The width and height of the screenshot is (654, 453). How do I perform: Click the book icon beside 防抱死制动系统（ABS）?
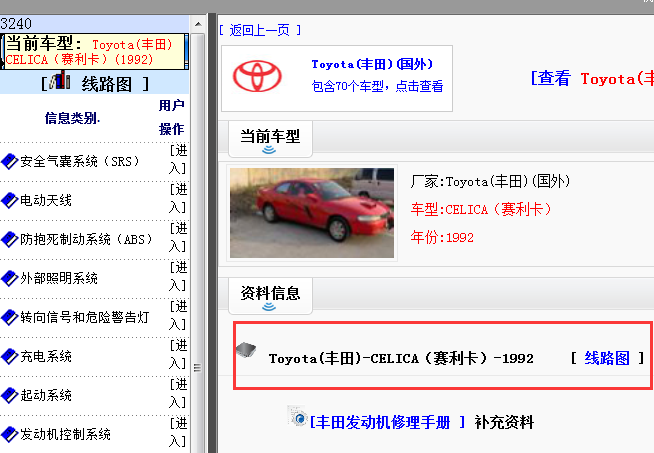coord(9,239)
